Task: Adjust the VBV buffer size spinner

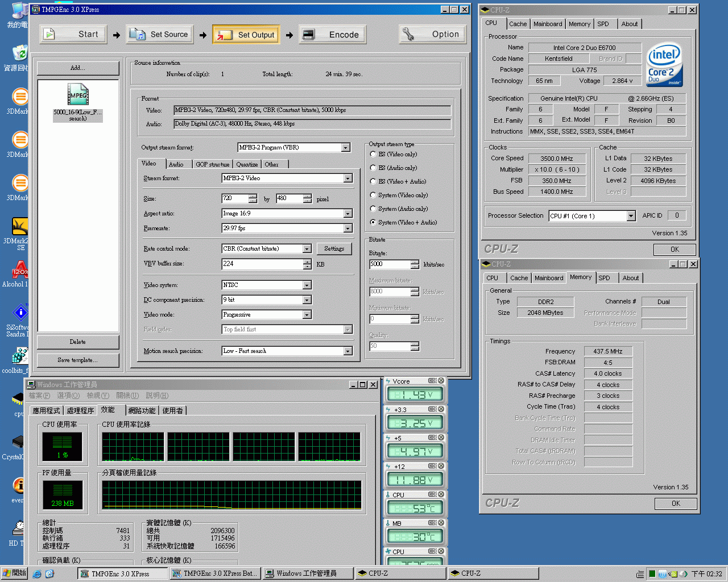Action: click(x=308, y=264)
